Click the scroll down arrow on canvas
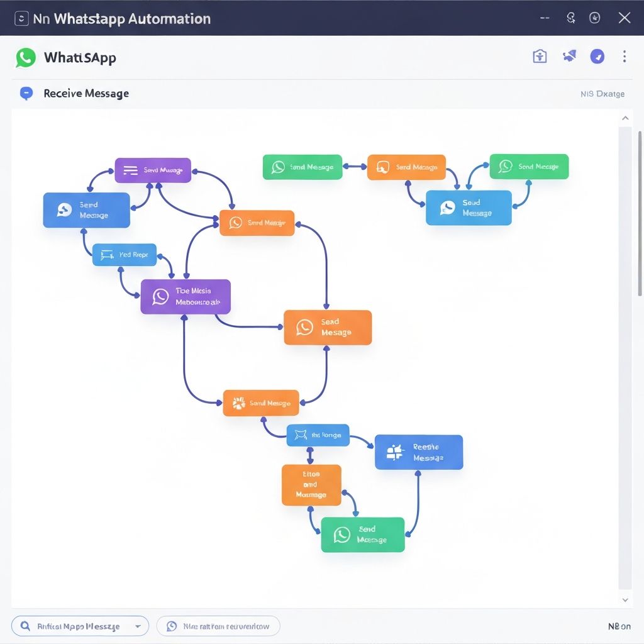644x644 pixels. tap(625, 600)
